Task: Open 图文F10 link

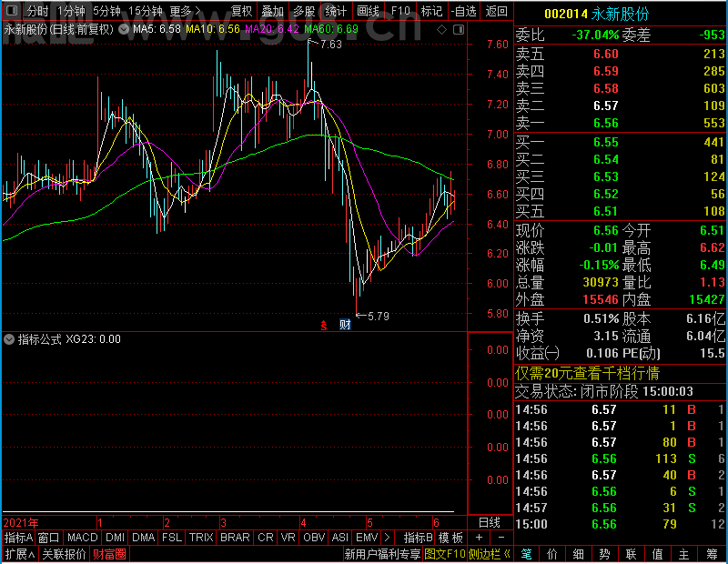Action: point(445,554)
